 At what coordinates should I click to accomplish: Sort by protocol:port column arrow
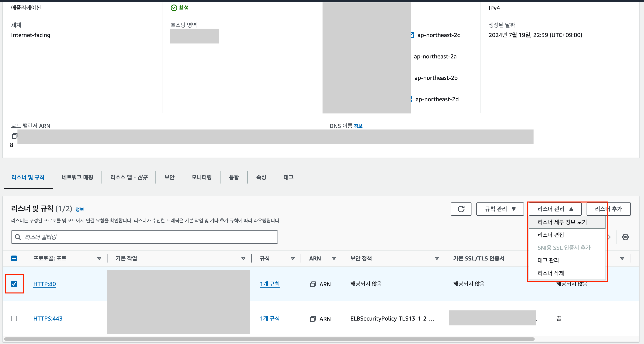coord(99,258)
